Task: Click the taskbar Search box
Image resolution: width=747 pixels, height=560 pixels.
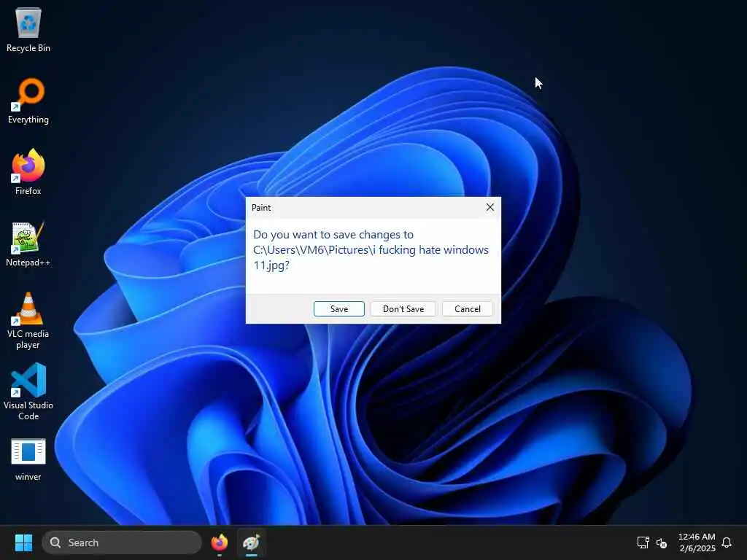Action: [122, 542]
